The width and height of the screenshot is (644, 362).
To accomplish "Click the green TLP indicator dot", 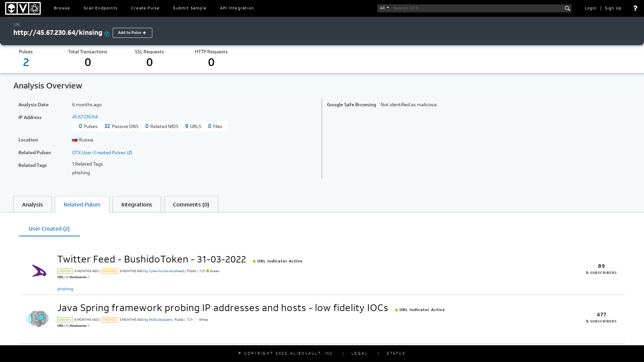I will point(208,271).
